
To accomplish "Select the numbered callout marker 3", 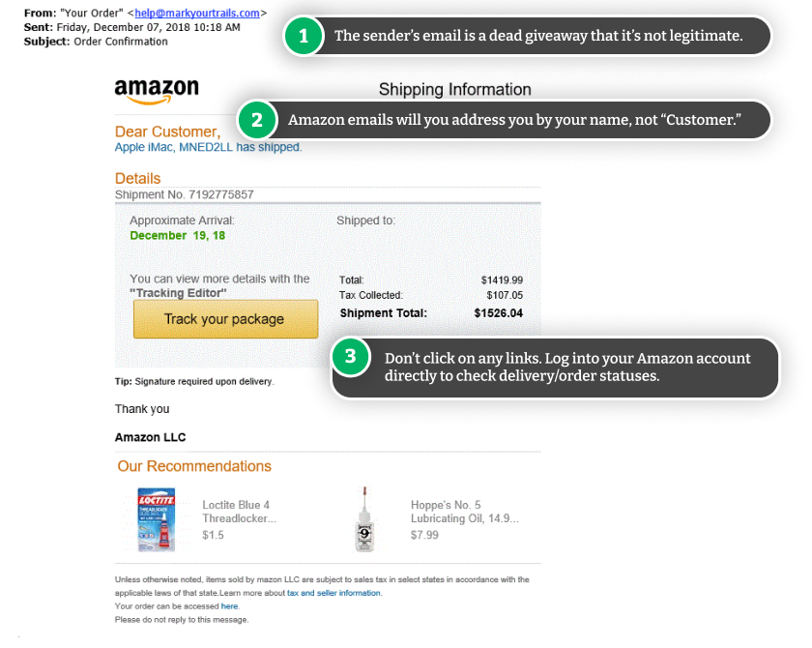I will pyautogui.click(x=351, y=357).
